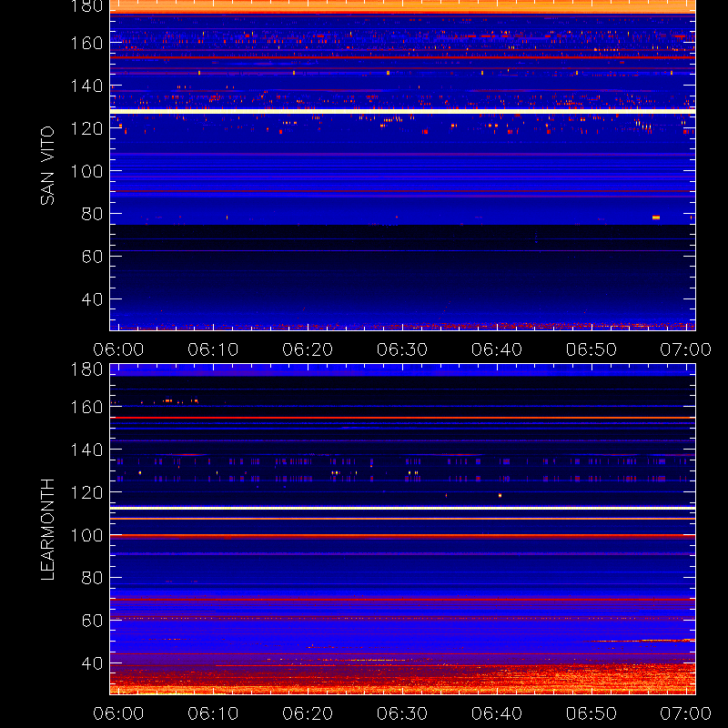Click the 40 label on San Vito axis
Image resolution: width=728 pixels, height=728 pixels.
point(92,299)
